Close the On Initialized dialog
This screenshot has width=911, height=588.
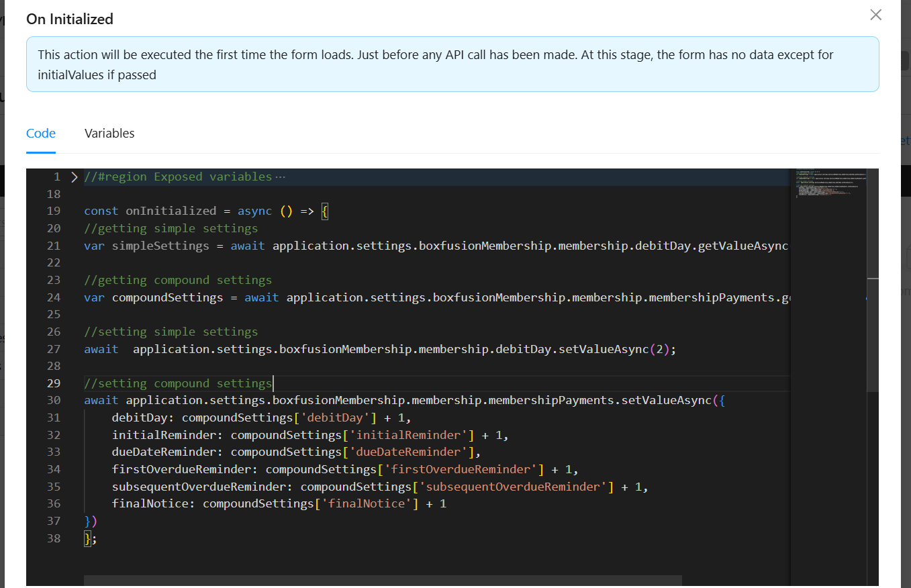coord(875,15)
